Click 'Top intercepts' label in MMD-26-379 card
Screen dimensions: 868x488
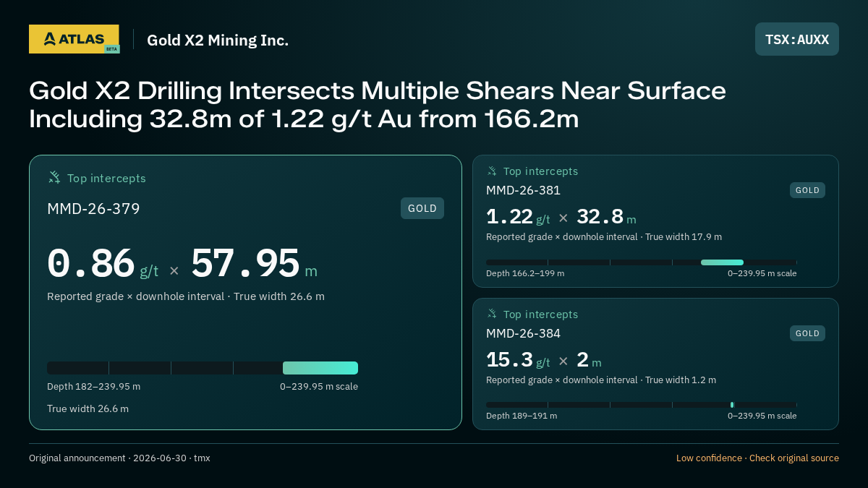pyautogui.click(x=106, y=179)
